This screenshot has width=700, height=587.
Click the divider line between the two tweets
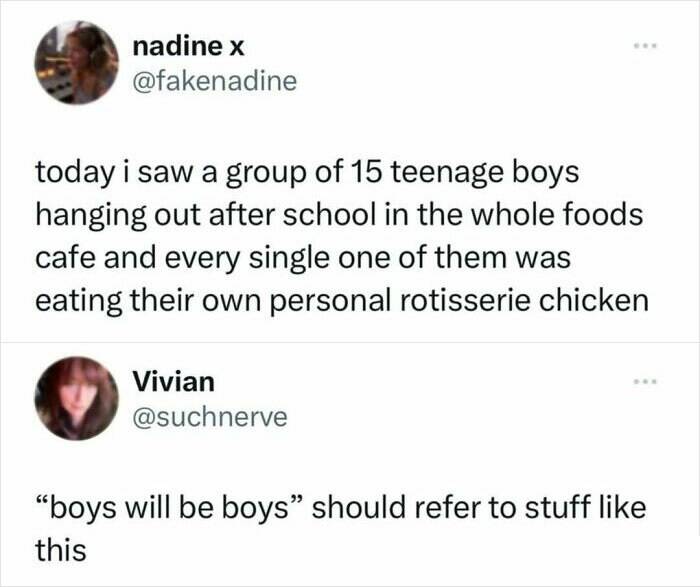coord(350,342)
